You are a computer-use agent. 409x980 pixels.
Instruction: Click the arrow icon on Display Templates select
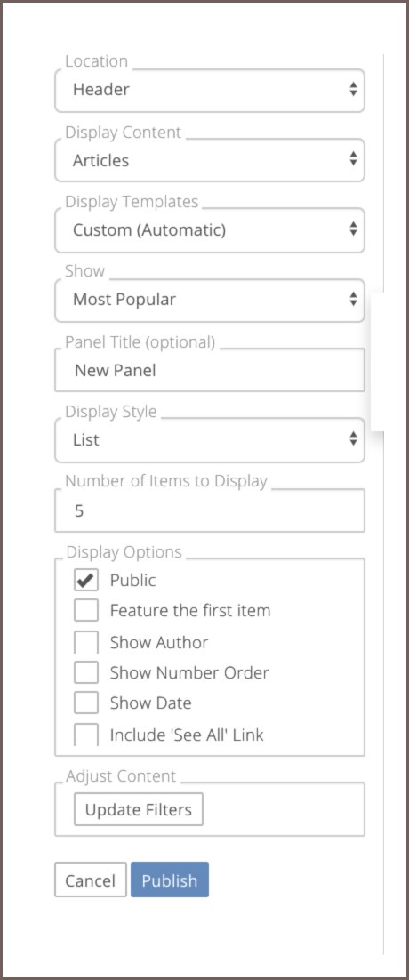(353, 229)
